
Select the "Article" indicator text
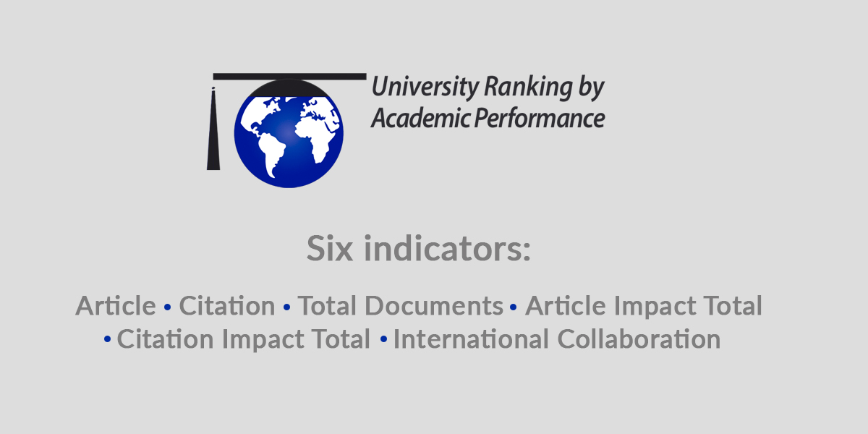[x=116, y=307]
